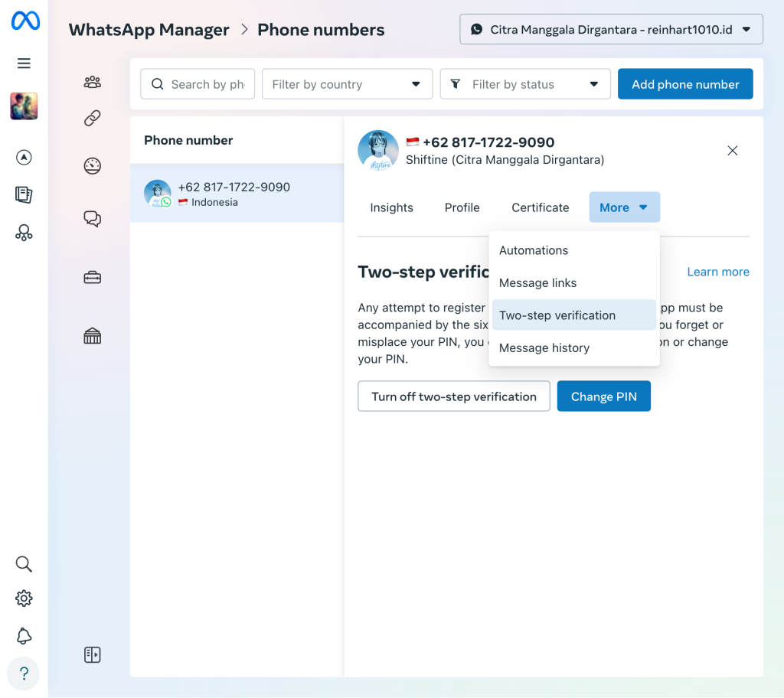Open the billing bank icon in sidebar
The width and height of the screenshot is (784, 698).
[92, 335]
